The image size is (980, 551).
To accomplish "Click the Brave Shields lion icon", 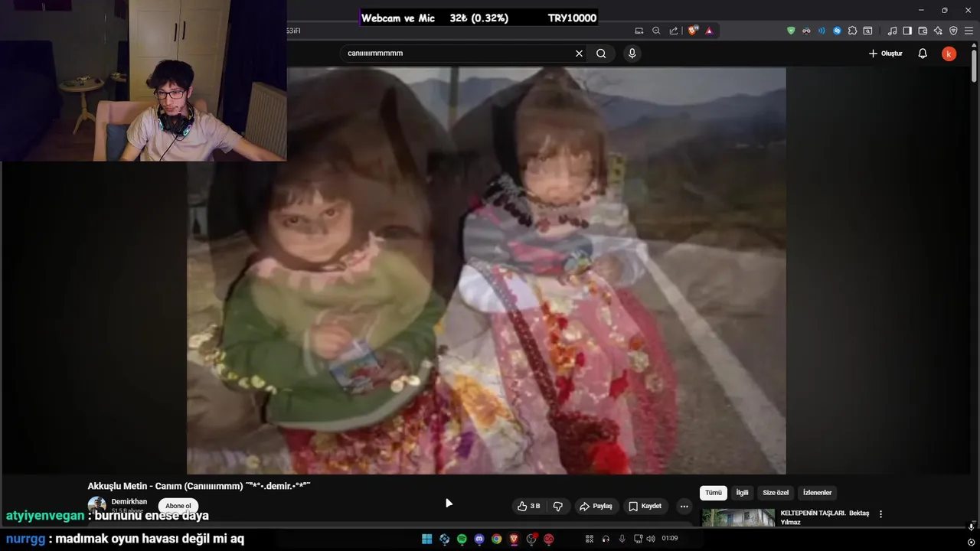I will click(693, 31).
